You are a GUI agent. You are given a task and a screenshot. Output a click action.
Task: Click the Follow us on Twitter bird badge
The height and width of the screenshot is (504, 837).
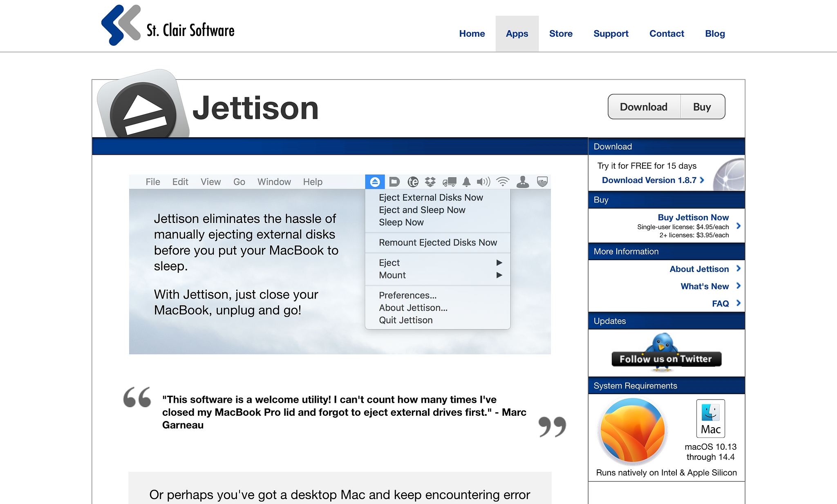point(666,353)
